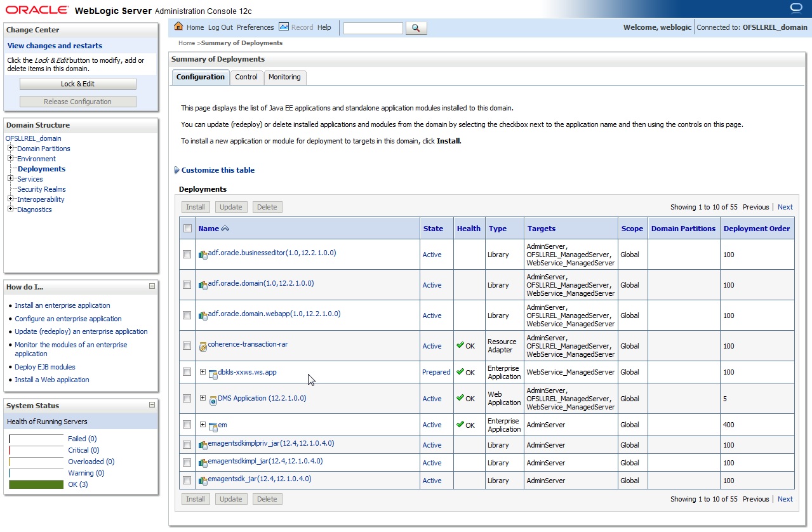The height and width of the screenshot is (532, 812).
Task: Expand the Diagnostics tree node
Action: point(10,209)
